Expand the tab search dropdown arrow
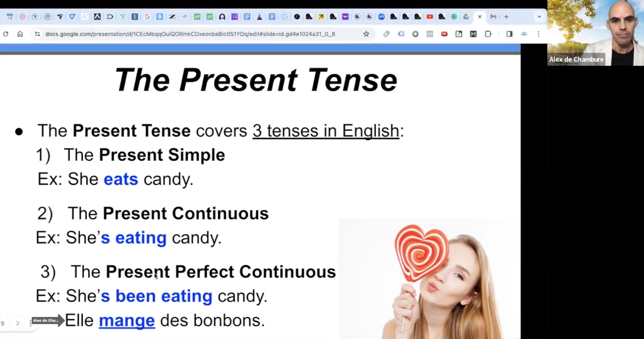Image resolution: width=644 pixels, height=339 pixels. pos(539,17)
